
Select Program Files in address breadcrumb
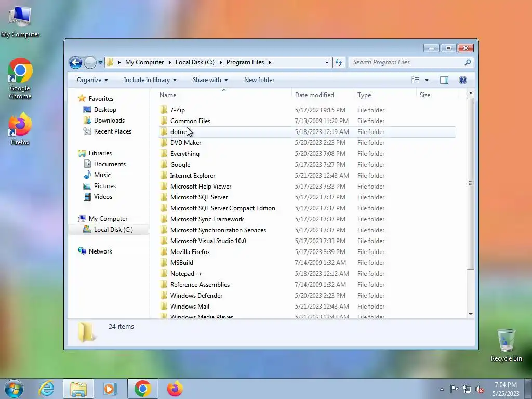(245, 62)
